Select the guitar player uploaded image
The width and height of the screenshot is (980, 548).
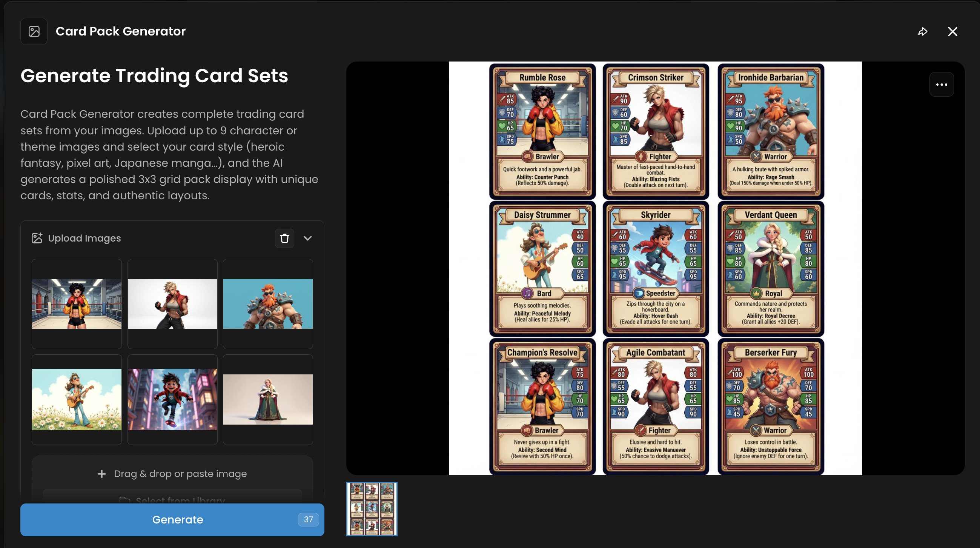77,400
